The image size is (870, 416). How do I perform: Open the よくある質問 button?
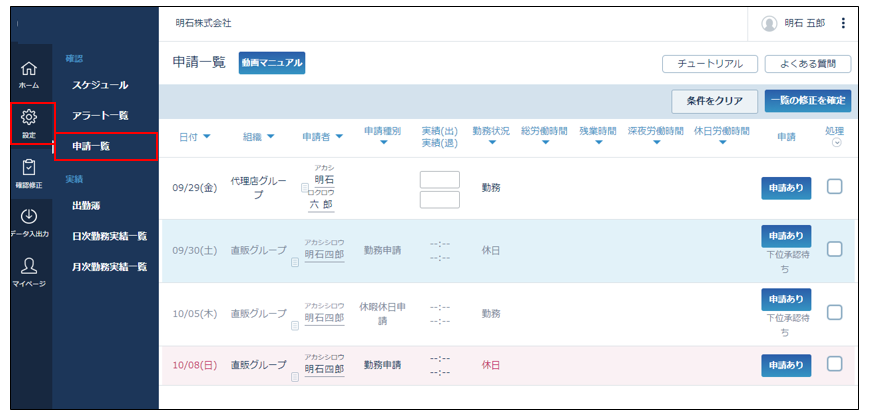click(x=808, y=64)
